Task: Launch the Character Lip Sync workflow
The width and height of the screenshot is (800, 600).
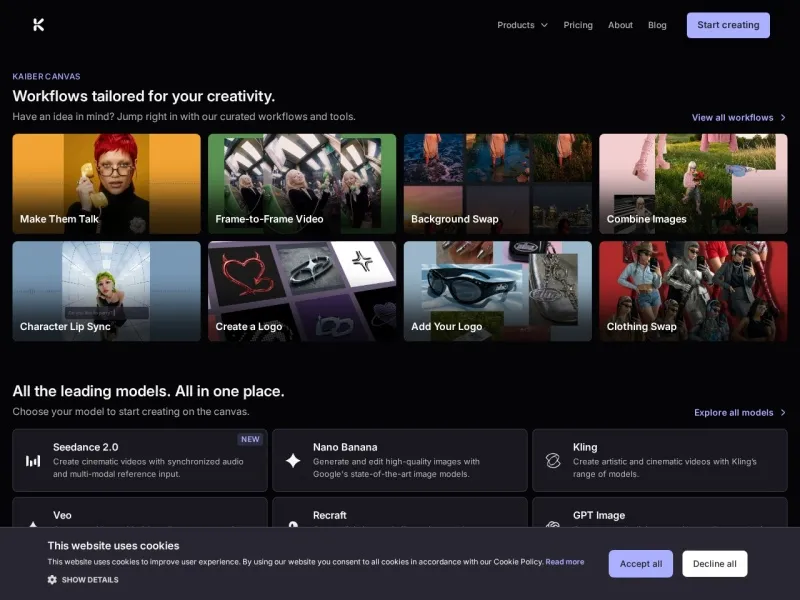Action: (x=106, y=291)
